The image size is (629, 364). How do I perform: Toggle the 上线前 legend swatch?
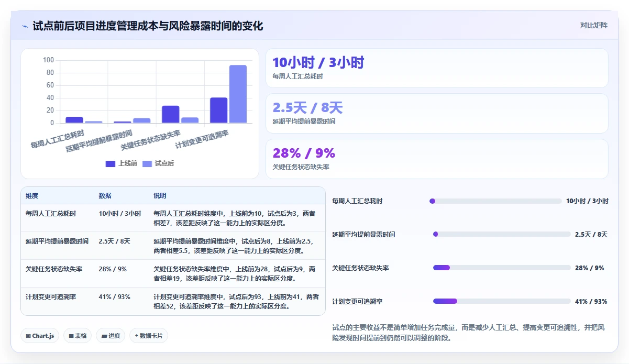(111, 163)
